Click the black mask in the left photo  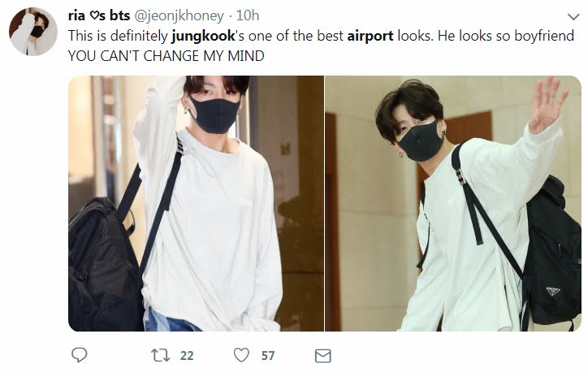(214, 115)
